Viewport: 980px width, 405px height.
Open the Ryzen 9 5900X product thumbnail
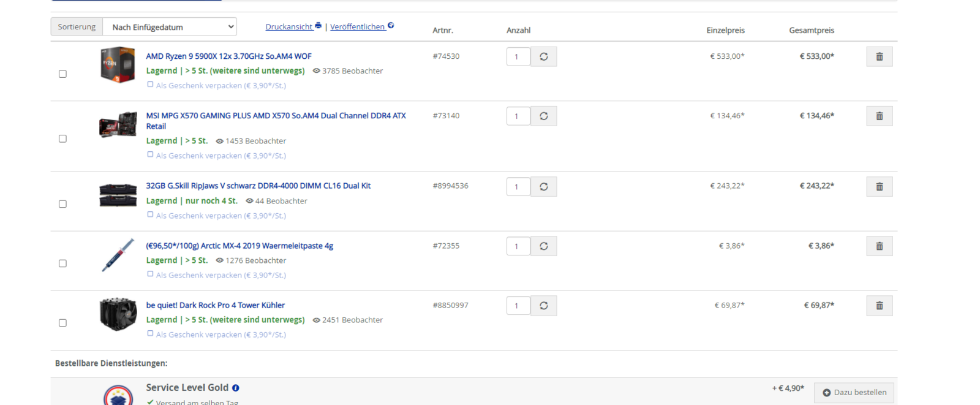coord(118,65)
